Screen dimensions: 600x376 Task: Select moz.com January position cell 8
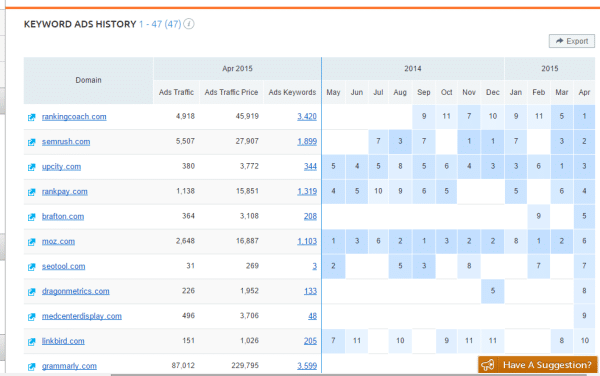[516, 241]
